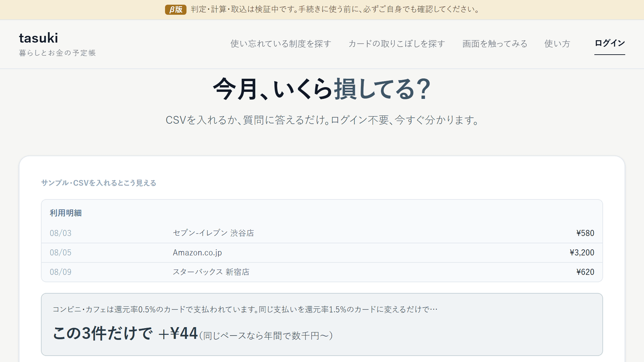Click the ¥3,200 amount
644x362 pixels.
coord(582,253)
